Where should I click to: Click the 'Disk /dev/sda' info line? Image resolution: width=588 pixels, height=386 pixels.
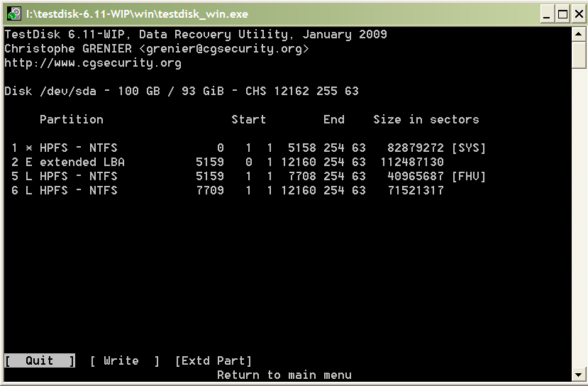[x=182, y=91]
